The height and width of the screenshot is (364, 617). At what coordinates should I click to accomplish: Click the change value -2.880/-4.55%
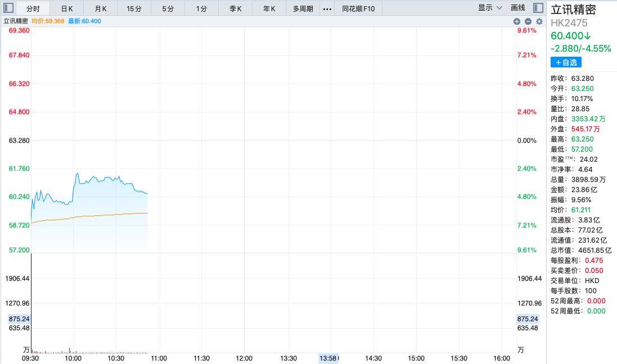point(581,49)
